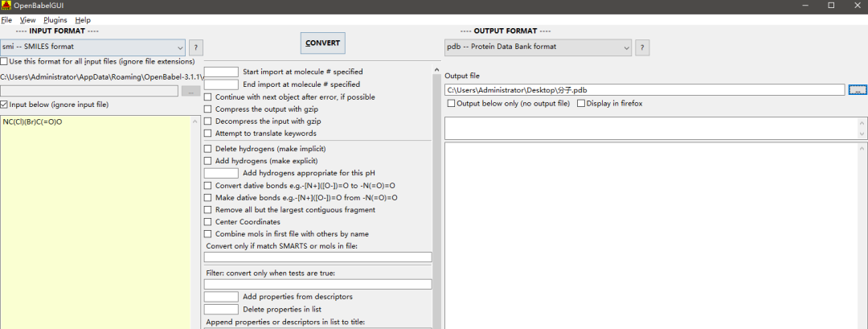Viewport: 868px width, 329px height.
Task: Enable Decompress the input with gzip
Action: 207,121
